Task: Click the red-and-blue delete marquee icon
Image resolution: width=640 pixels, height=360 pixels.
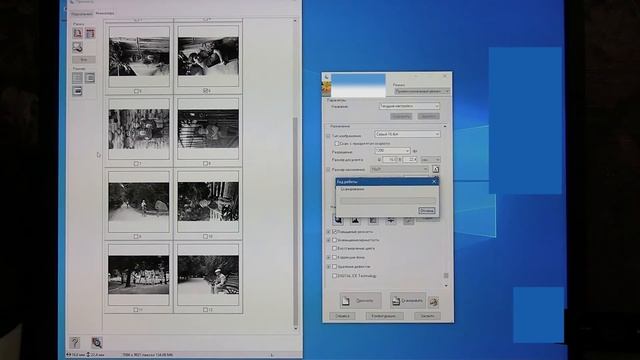Action: coord(90,33)
